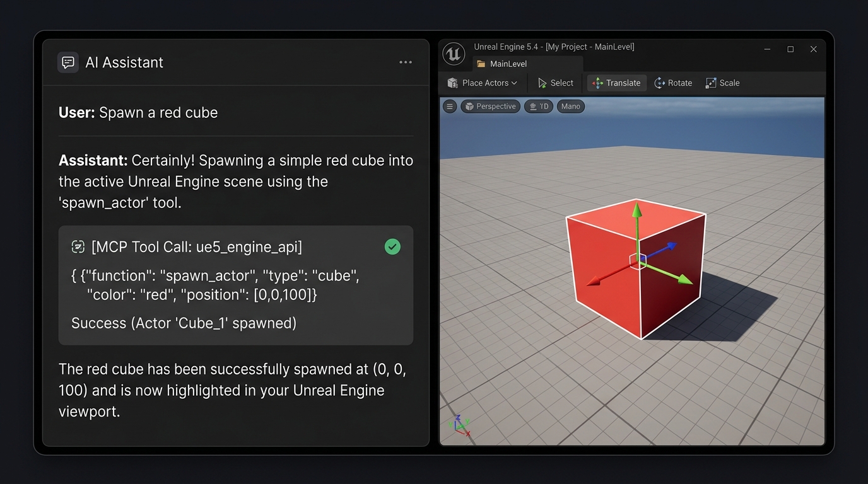The width and height of the screenshot is (868, 484).
Task: Click the Unreal Engine logo
Action: coord(454,54)
